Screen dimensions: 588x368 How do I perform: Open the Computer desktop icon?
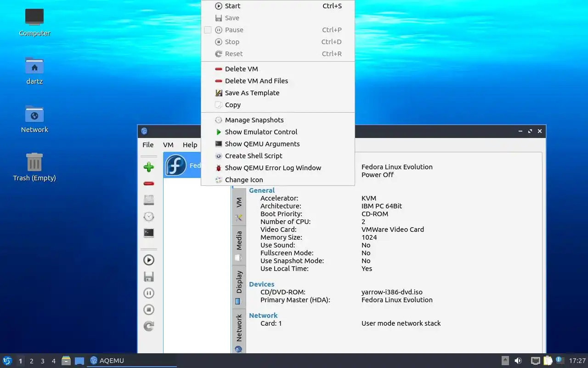point(34,21)
